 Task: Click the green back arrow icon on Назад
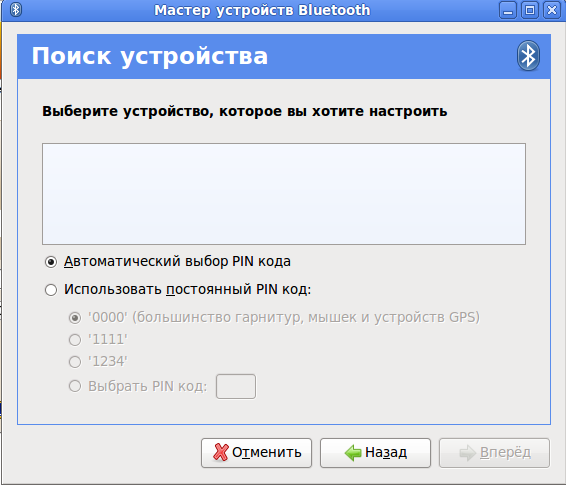coord(353,452)
